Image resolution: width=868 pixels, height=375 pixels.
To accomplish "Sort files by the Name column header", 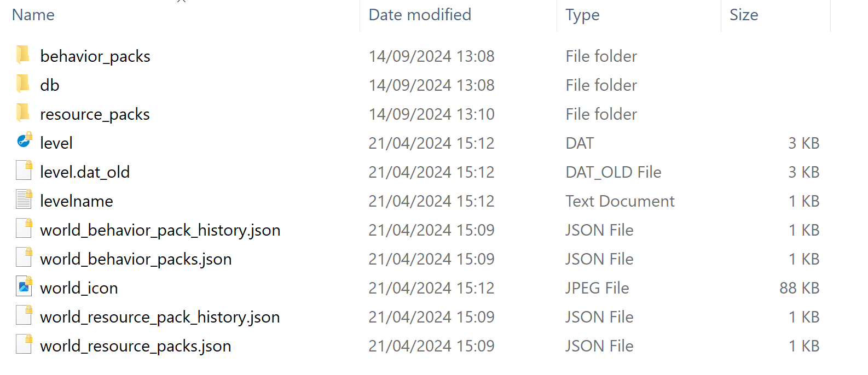I will pyautogui.click(x=33, y=15).
